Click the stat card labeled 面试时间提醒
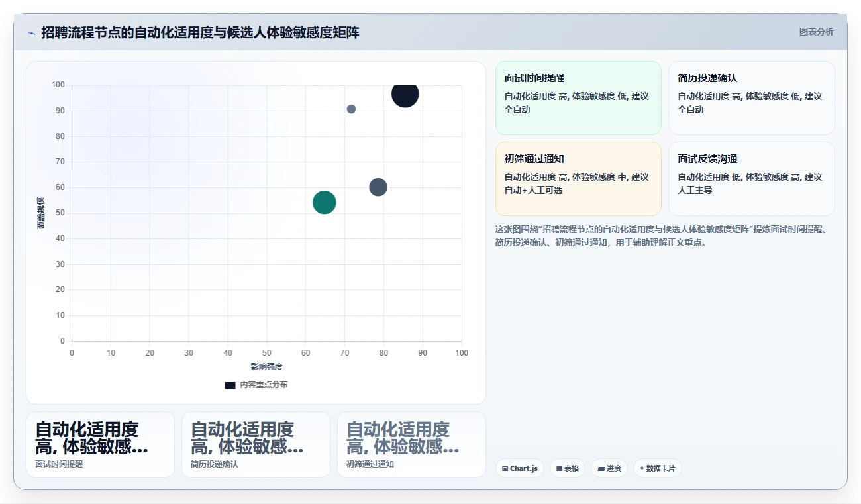The height and width of the screenshot is (504, 861). (100, 444)
